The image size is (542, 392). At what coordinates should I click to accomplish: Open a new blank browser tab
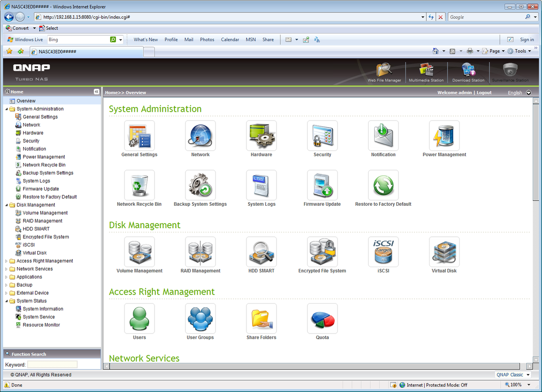[x=149, y=52]
